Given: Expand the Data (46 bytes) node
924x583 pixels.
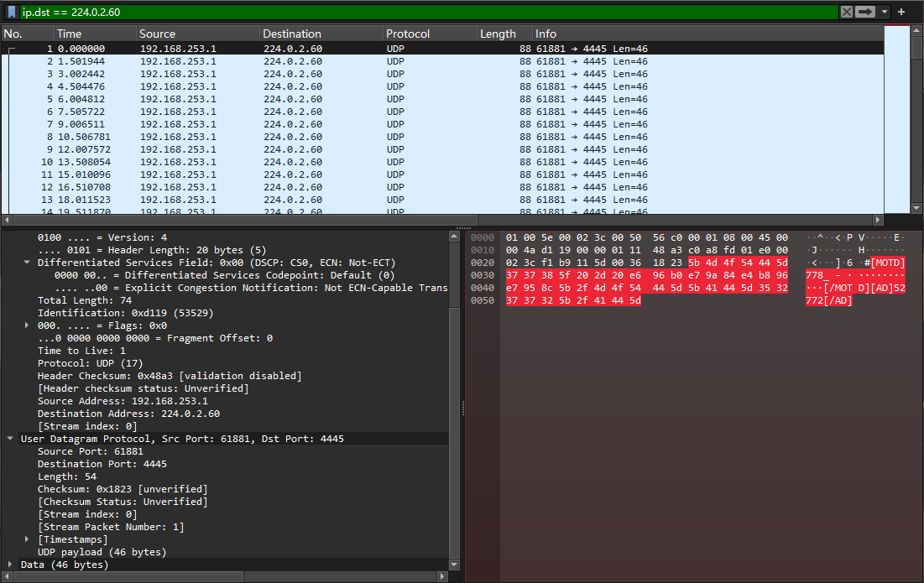Looking at the screenshot, I should [10, 565].
